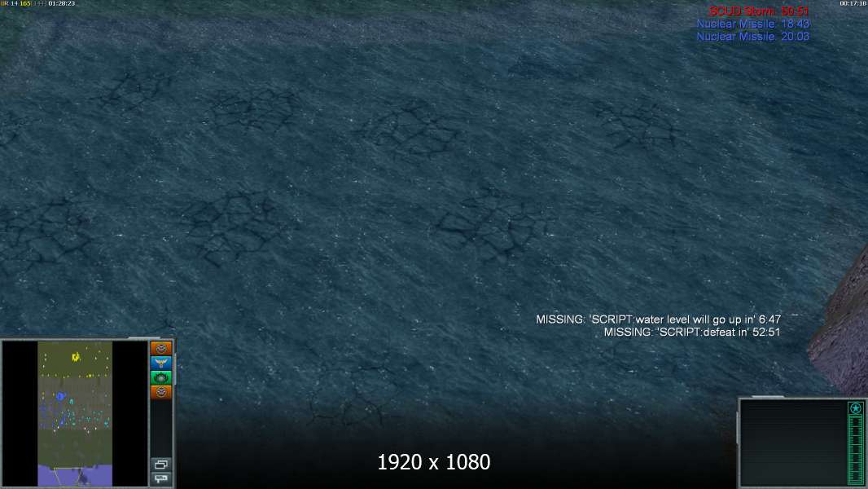The width and height of the screenshot is (868, 489).
Task: Click the yellow unit cluster on the minimap
Action: (76, 357)
